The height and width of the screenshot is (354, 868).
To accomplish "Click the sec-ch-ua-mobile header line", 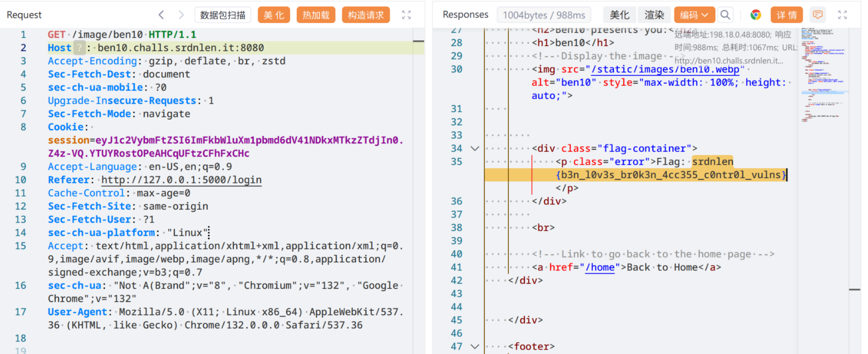I will (x=107, y=87).
